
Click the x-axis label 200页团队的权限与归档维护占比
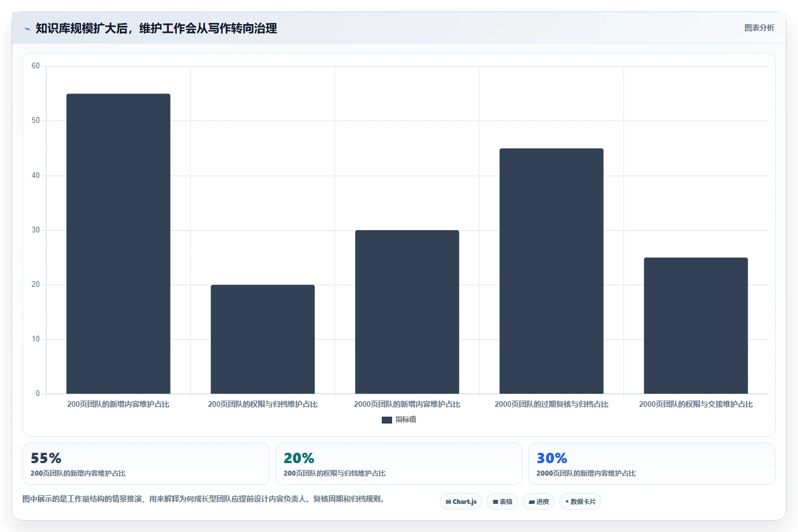coord(263,404)
